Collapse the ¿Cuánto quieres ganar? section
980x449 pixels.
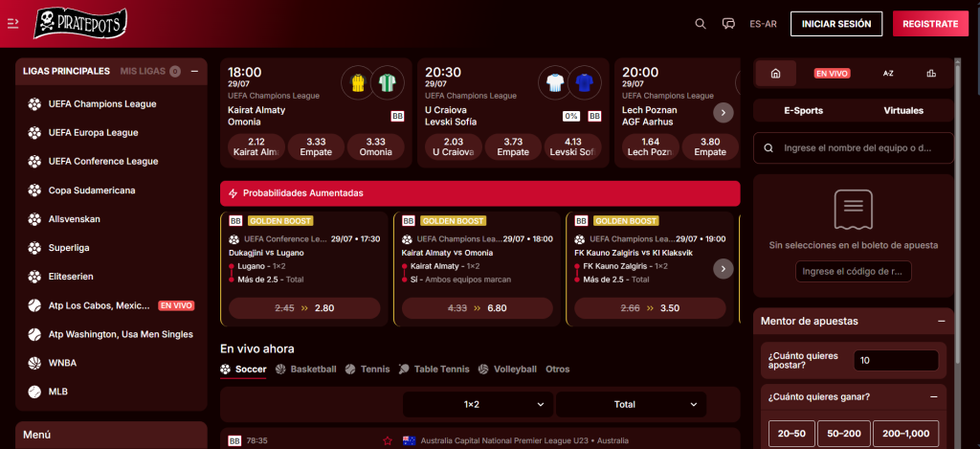(x=934, y=396)
